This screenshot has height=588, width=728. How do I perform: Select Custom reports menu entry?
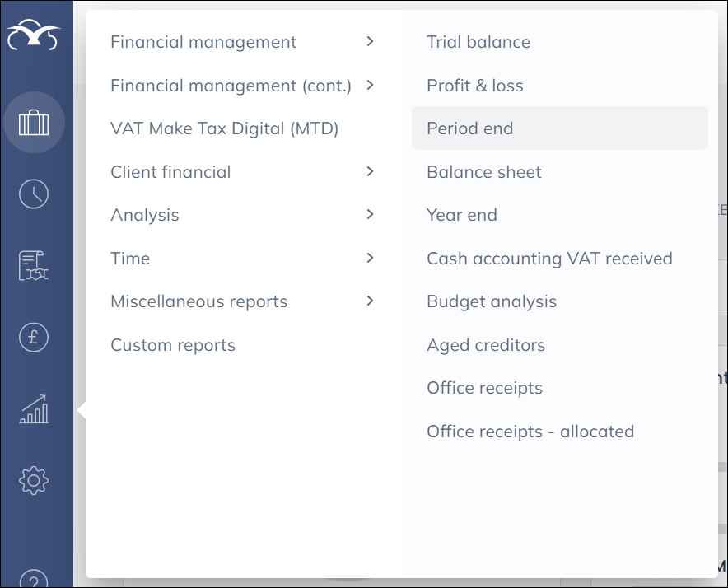point(173,345)
